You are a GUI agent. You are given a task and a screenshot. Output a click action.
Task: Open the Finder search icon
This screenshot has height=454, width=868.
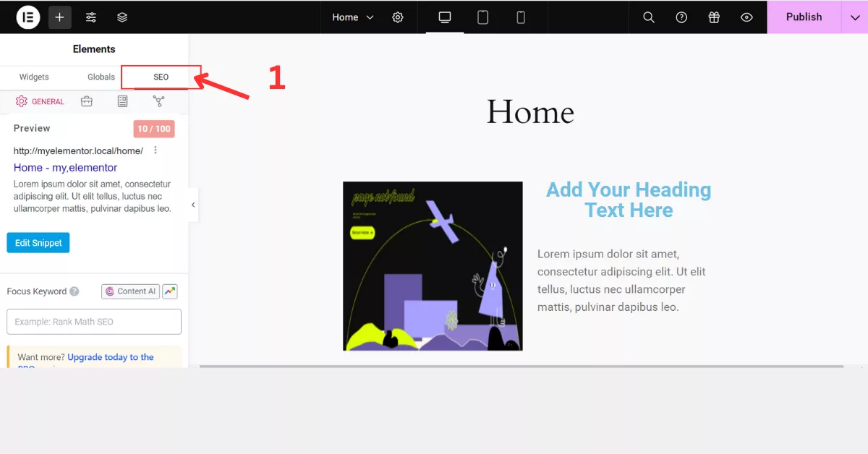pyautogui.click(x=649, y=17)
